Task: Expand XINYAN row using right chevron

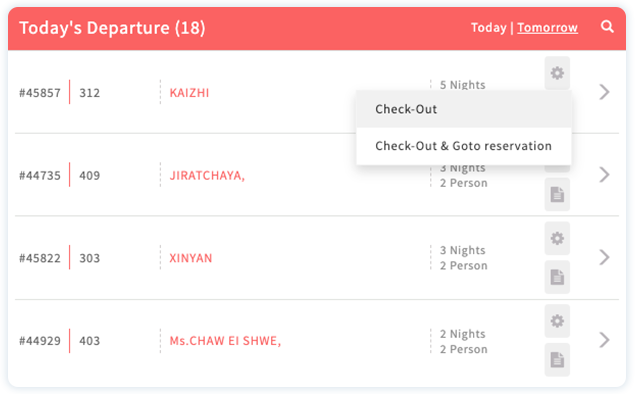Action: pyautogui.click(x=604, y=257)
